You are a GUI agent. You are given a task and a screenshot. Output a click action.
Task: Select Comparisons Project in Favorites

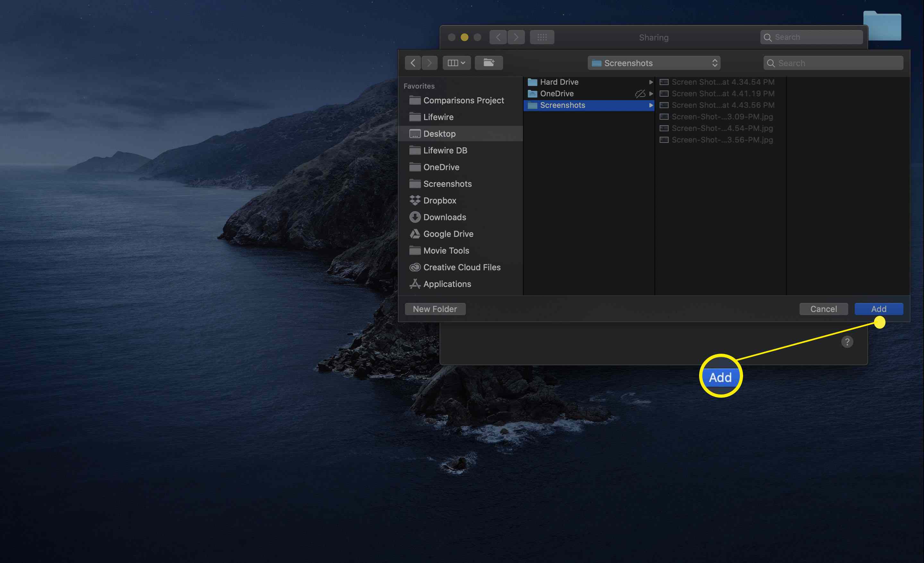pyautogui.click(x=460, y=100)
